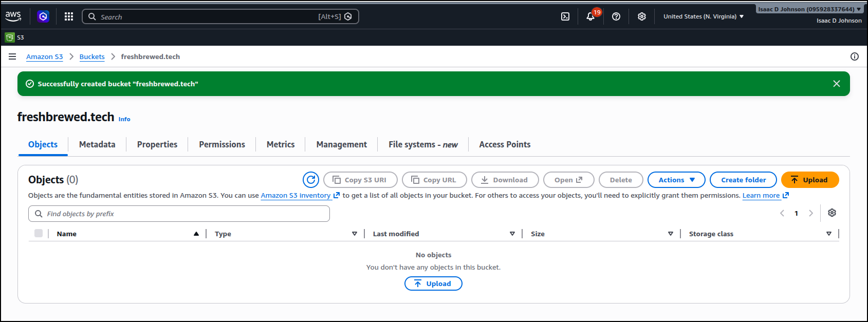
Task: Click the S3 service shortcut icon
Action: coord(10,37)
